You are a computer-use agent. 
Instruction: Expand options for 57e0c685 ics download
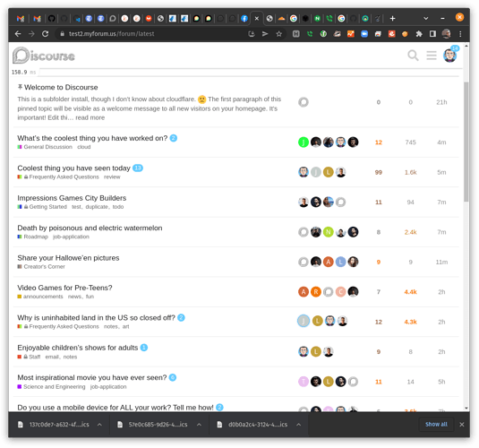(x=199, y=425)
